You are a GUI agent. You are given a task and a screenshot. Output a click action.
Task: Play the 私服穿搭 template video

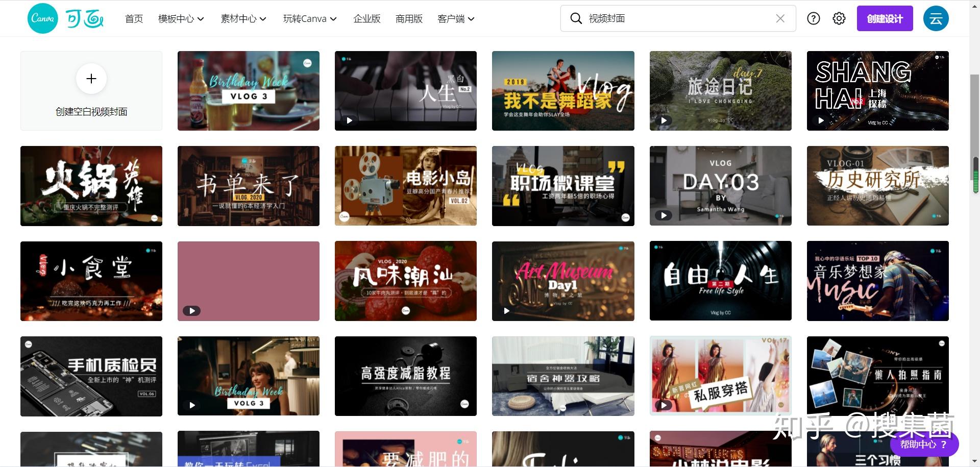coord(664,405)
